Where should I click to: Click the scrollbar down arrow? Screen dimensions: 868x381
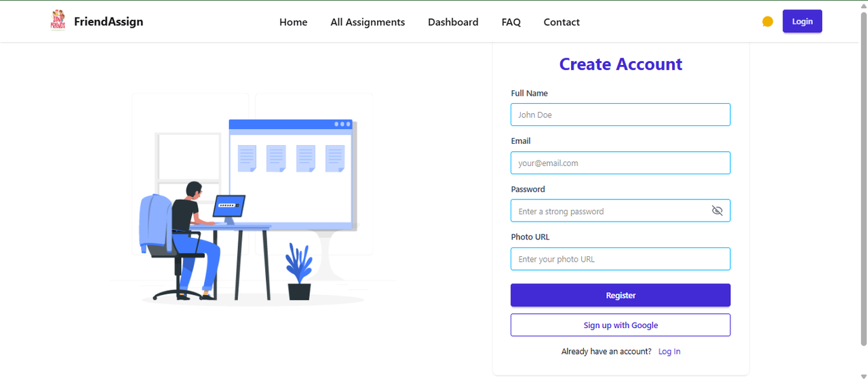[863, 376]
